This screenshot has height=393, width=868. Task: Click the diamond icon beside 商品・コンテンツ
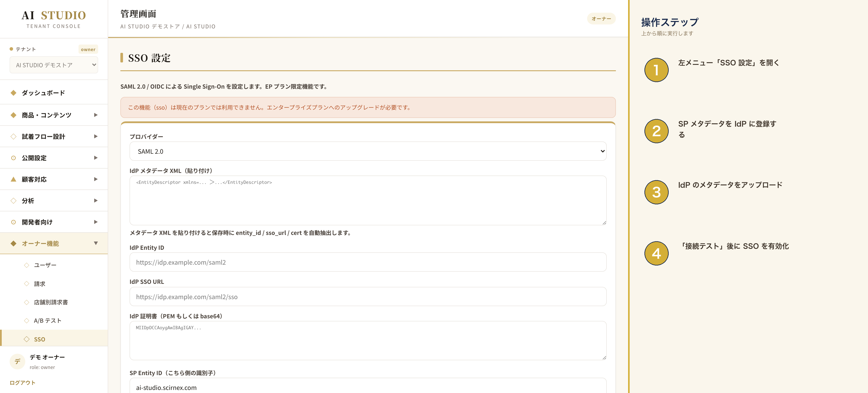(x=14, y=115)
